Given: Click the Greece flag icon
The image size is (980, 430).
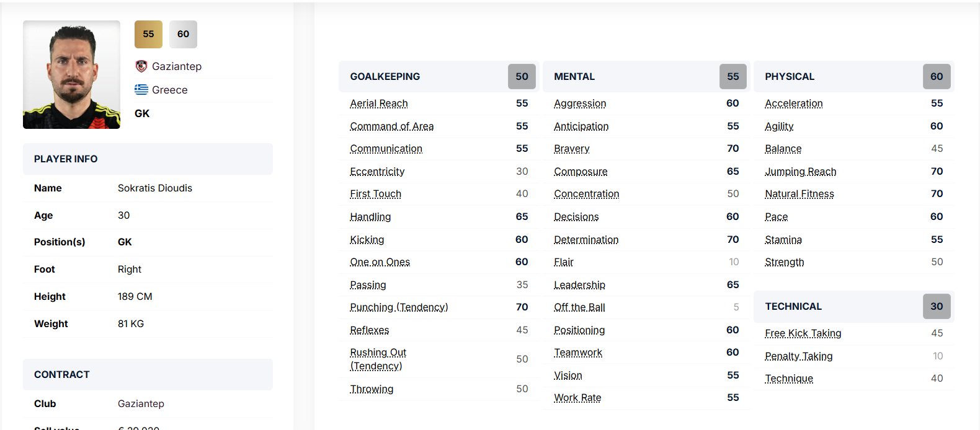Looking at the screenshot, I should coord(141,90).
